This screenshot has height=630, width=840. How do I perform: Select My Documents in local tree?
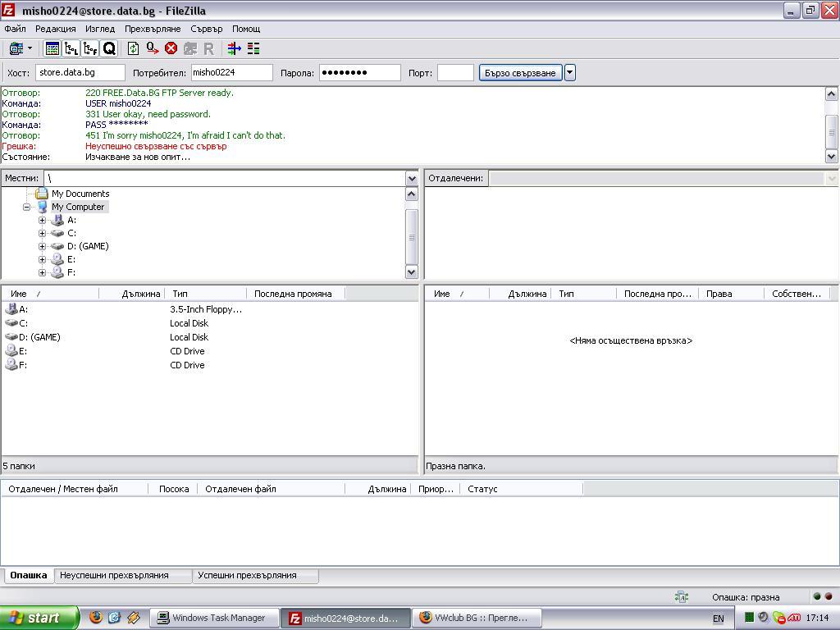80,194
